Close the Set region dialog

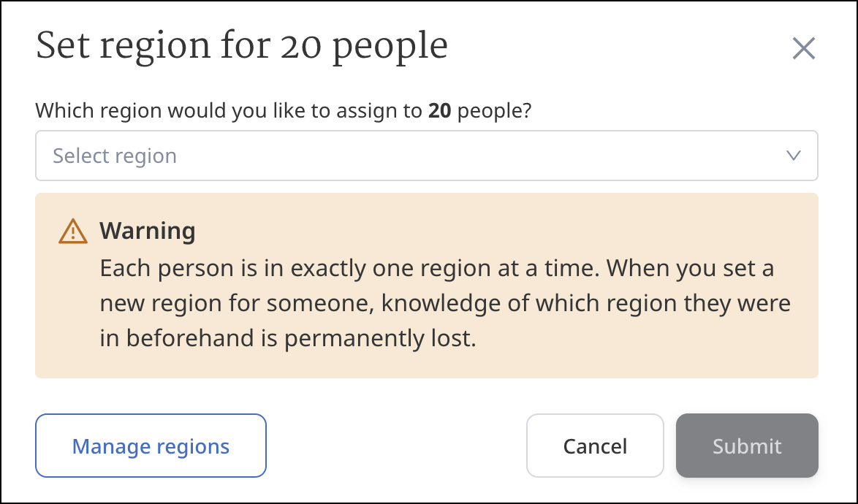803,49
